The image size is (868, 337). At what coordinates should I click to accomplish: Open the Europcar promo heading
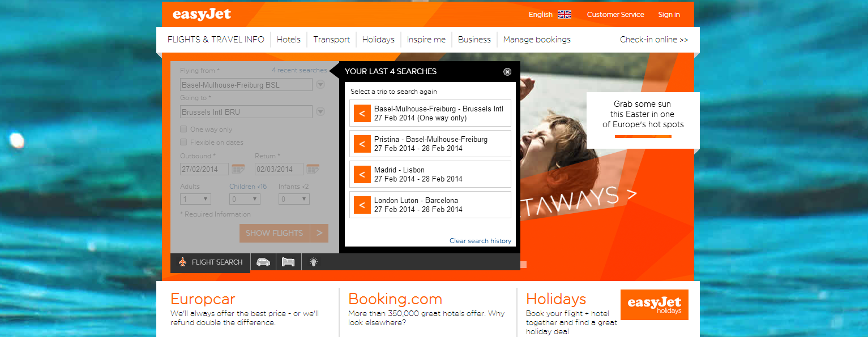tap(203, 299)
